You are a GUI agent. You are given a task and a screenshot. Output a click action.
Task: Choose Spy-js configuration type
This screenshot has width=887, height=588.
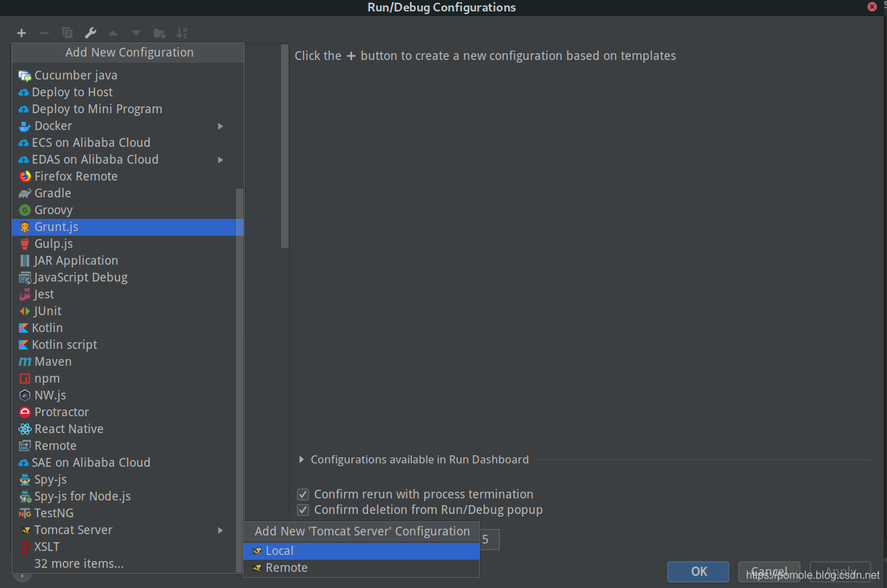pos(124,480)
